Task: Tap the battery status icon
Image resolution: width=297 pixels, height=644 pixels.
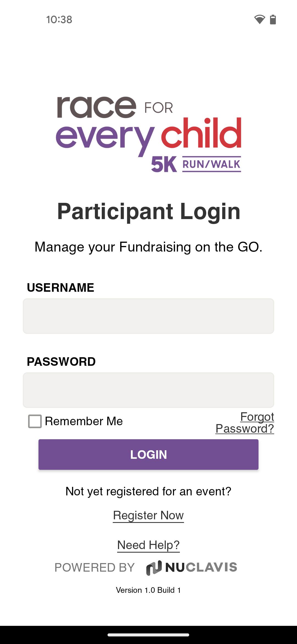Action: 273,20
